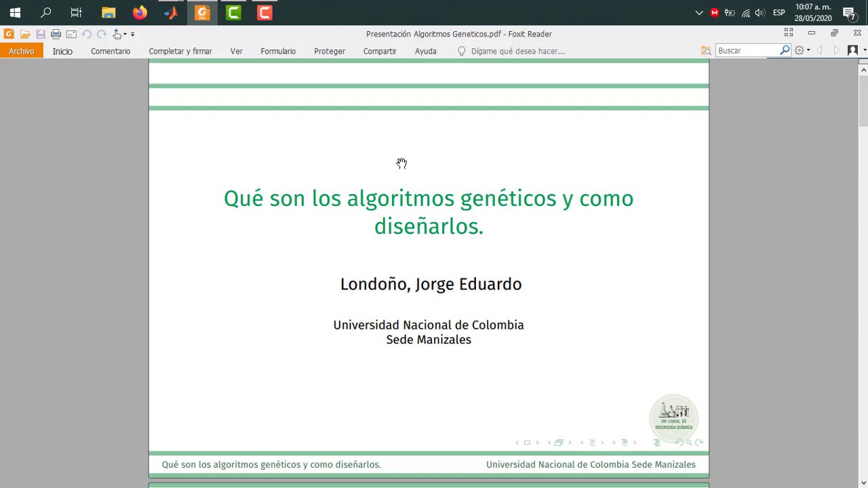Click the beamer frame navigation stacked icon
This screenshot has width=868, height=488.
pyautogui.click(x=558, y=443)
